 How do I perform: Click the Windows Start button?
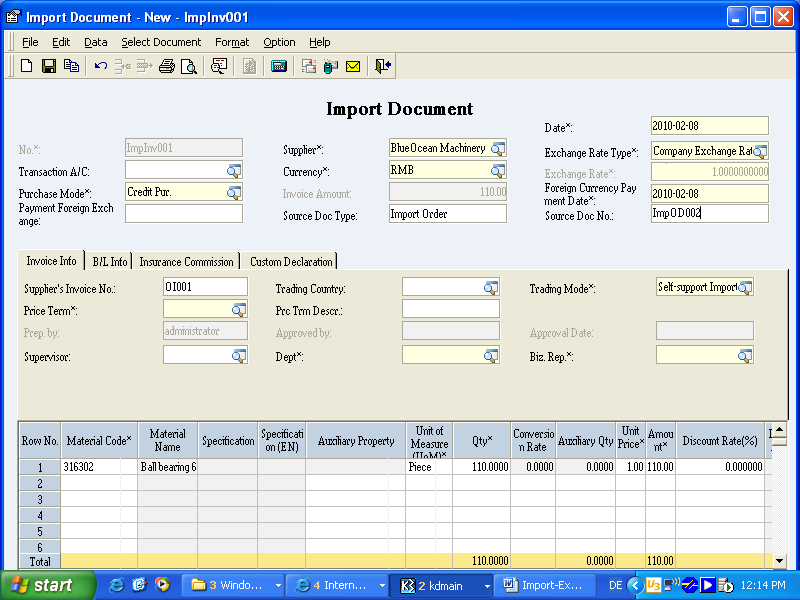47,585
